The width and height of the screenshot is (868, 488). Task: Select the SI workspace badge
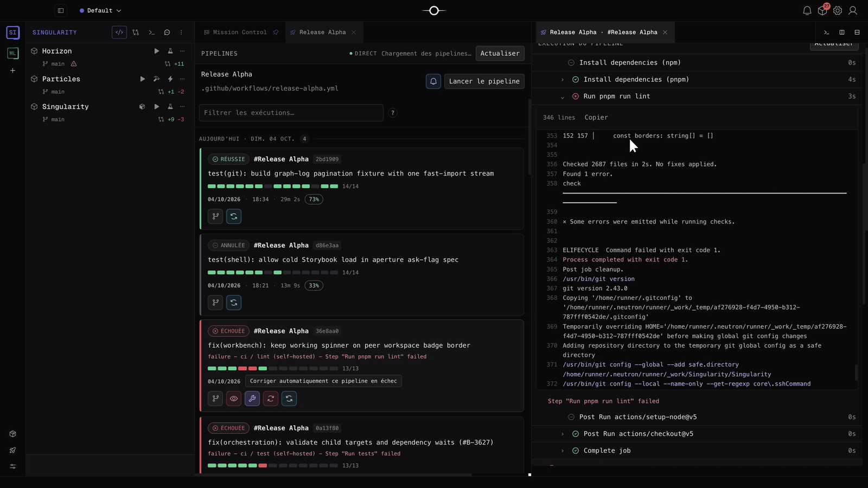click(x=12, y=33)
